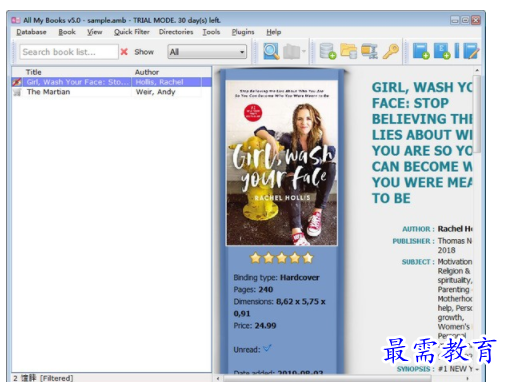Click the PUBLISHER label in details
Viewport: 505px width, 382px height.
pos(413,241)
